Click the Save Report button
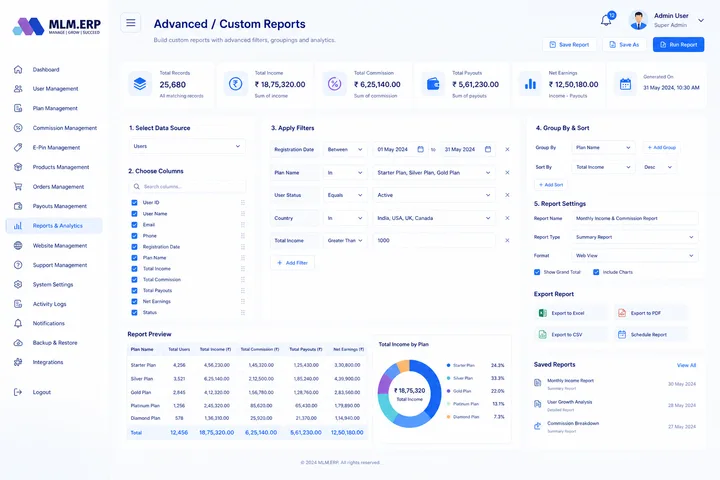 tap(569, 45)
